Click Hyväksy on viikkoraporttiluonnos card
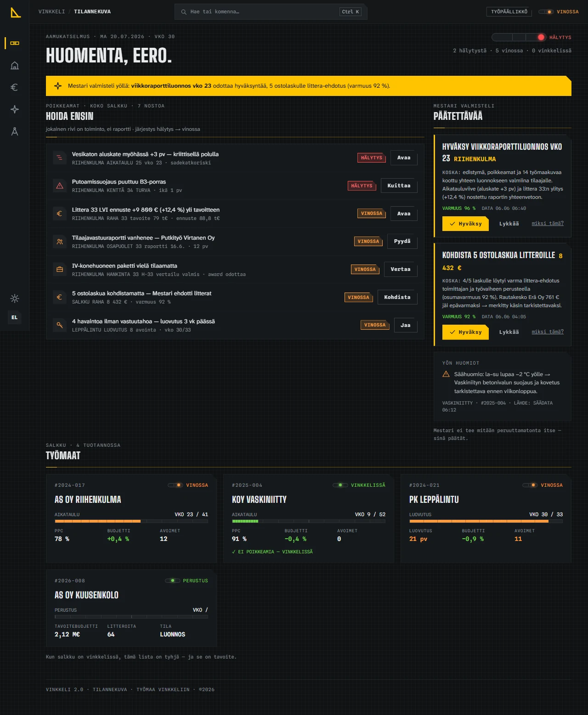The height and width of the screenshot is (715, 588). pyautogui.click(x=466, y=224)
